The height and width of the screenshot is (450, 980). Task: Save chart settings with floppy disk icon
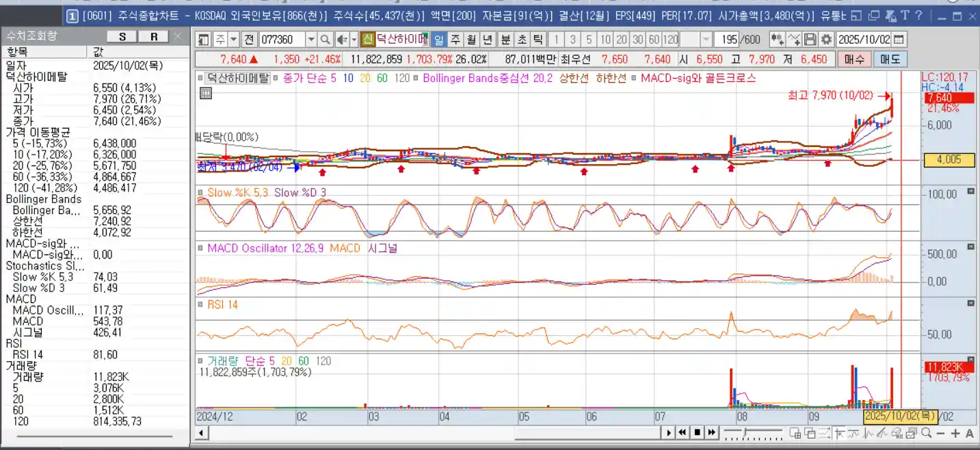click(x=810, y=40)
